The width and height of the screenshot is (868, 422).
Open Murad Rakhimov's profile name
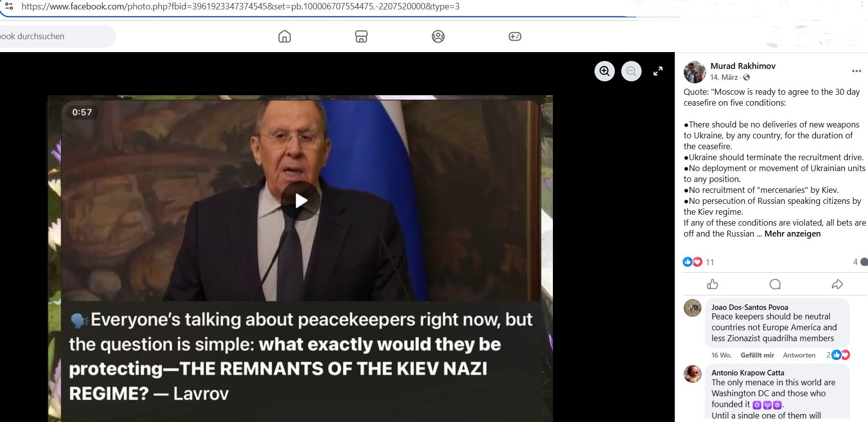tap(743, 66)
